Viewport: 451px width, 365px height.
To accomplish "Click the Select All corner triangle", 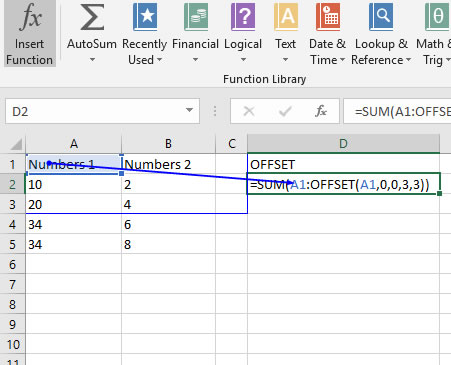I will [16, 144].
